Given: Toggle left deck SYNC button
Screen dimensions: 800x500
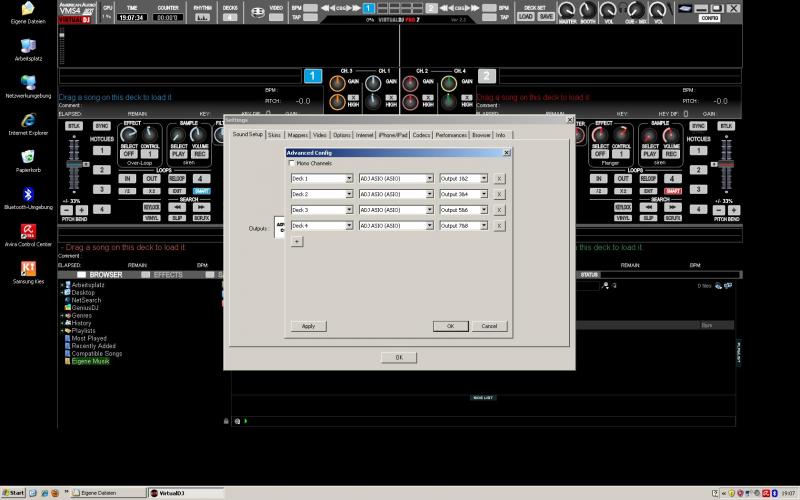Looking at the screenshot, I should (102, 126).
